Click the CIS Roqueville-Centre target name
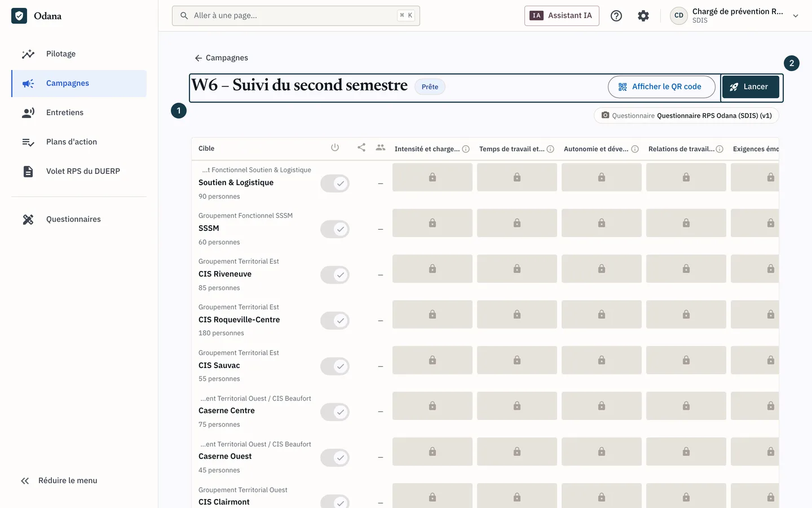 pyautogui.click(x=239, y=319)
